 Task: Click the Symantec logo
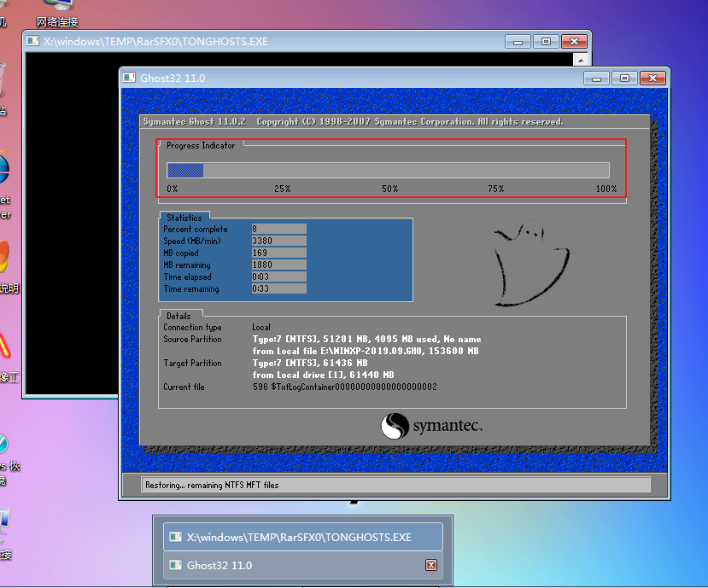coord(431,426)
